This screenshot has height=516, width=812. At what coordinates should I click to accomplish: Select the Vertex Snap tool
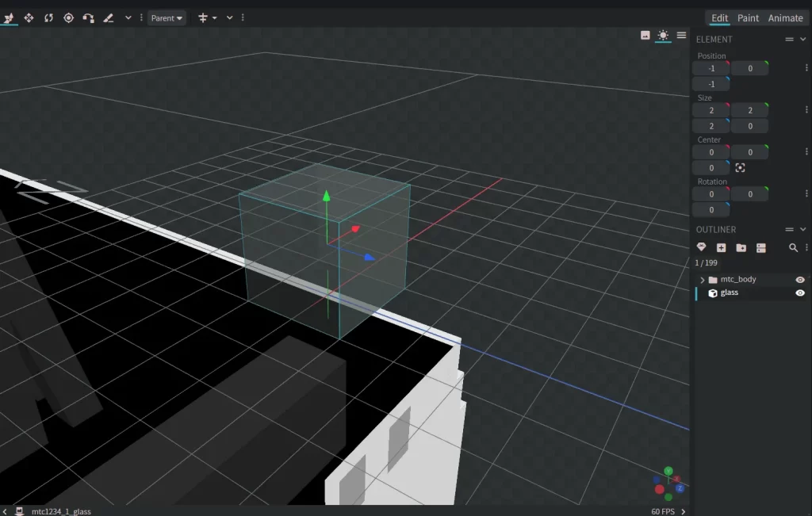[x=88, y=17]
